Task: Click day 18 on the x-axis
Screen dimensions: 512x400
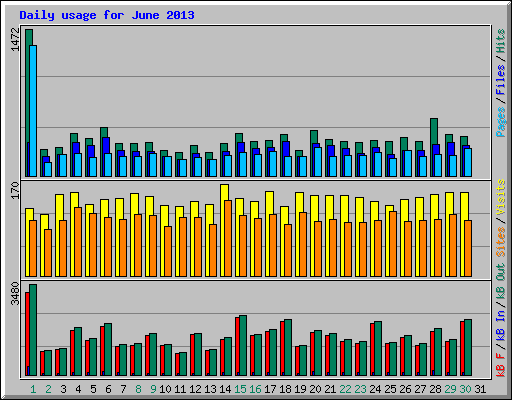Action: pos(285,389)
